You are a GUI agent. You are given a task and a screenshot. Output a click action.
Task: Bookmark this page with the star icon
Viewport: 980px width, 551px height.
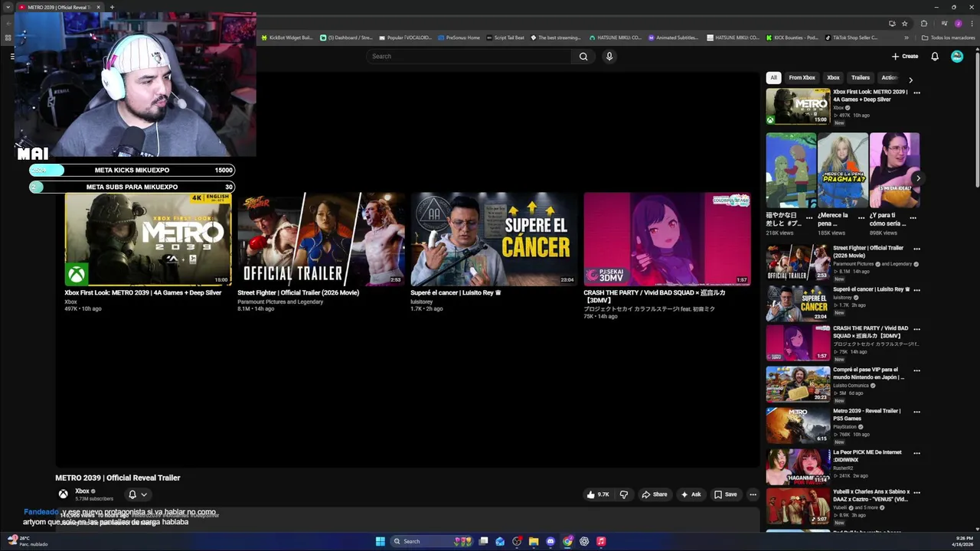coord(904,24)
